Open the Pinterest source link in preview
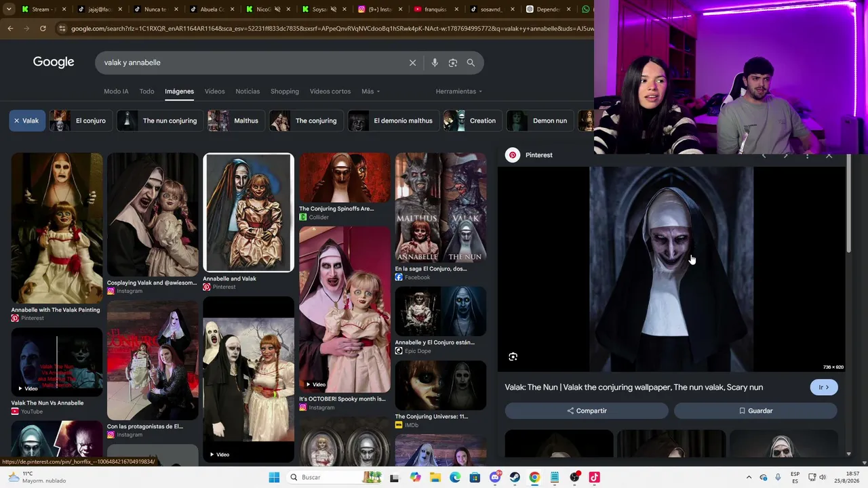 (x=530, y=155)
